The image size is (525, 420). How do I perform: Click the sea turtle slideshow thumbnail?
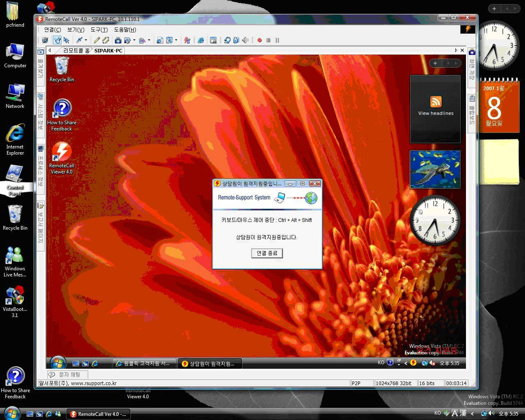click(435, 169)
